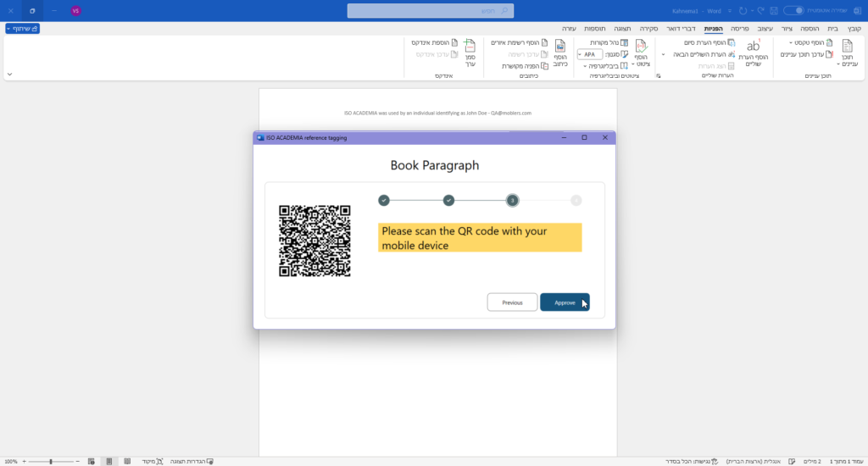868x466 pixels.
Task: Click the 100% zoom level
Action: tap(10, 461)
